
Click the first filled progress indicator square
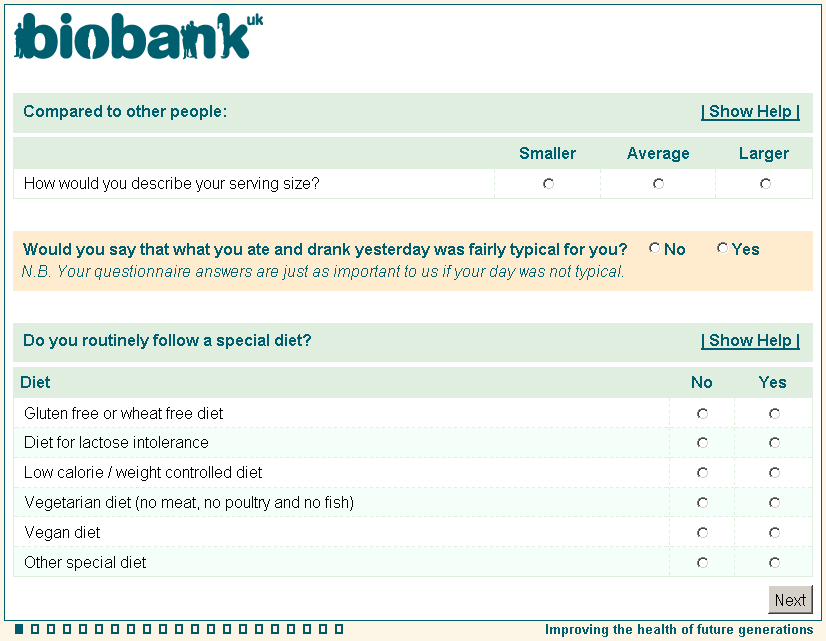click(x=19, y=629)
